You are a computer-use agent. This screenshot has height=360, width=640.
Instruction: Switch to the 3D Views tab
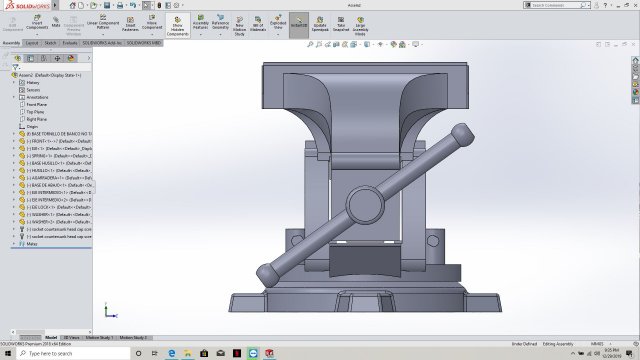[x=71, y=338]
